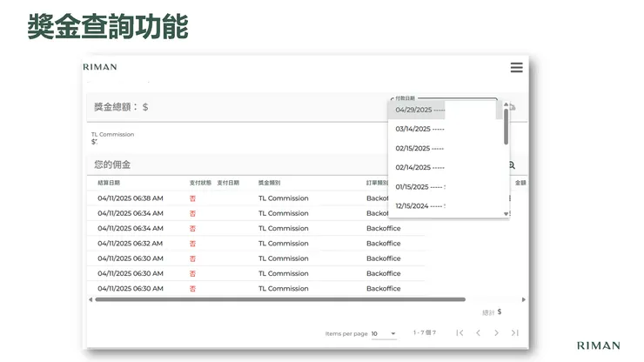Click the 獎金總額 label

point(117,107)
